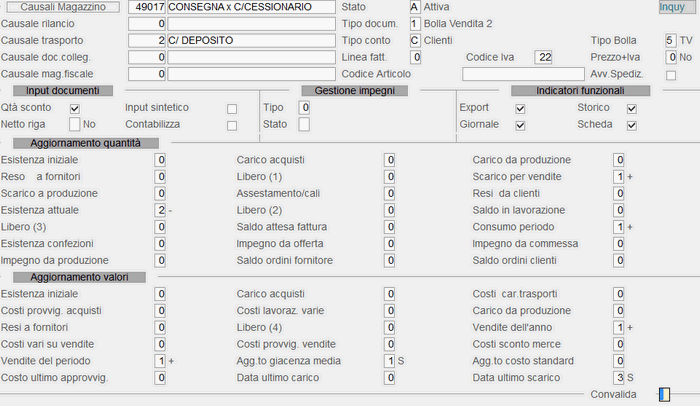
Task: Click the C/ DEPOSITO description field
Action: click(251, 41)
